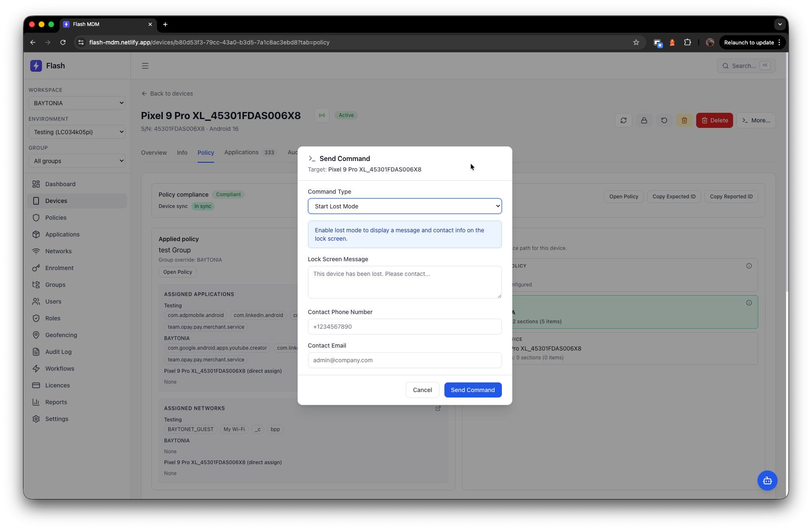Open the Command Type dropdown
This screenshot has height=530, width=812.
click(x=405, y=206)
